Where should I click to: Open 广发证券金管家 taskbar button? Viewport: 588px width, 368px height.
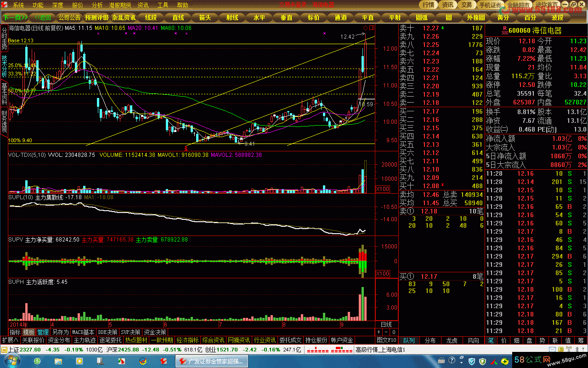(x=211, y=362)
